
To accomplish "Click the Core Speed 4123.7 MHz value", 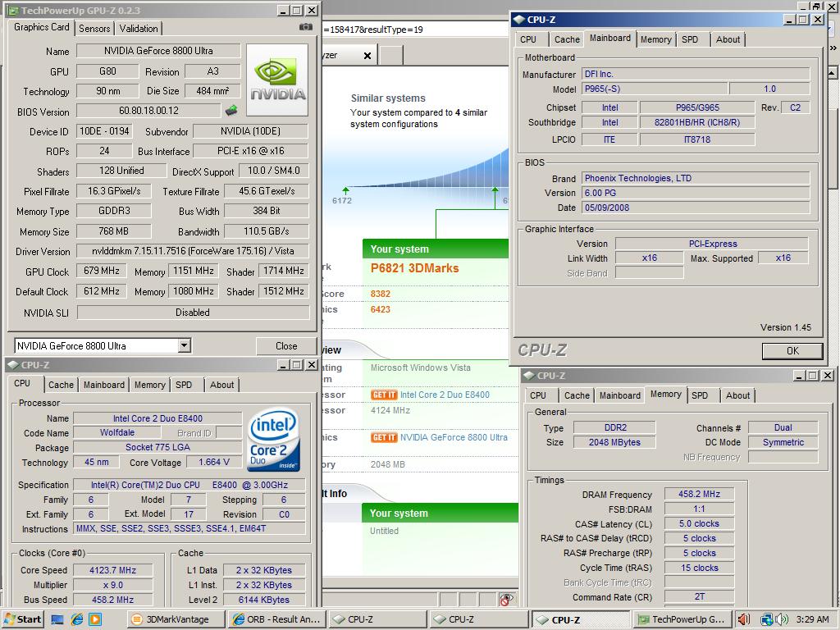I will (112, 570).
